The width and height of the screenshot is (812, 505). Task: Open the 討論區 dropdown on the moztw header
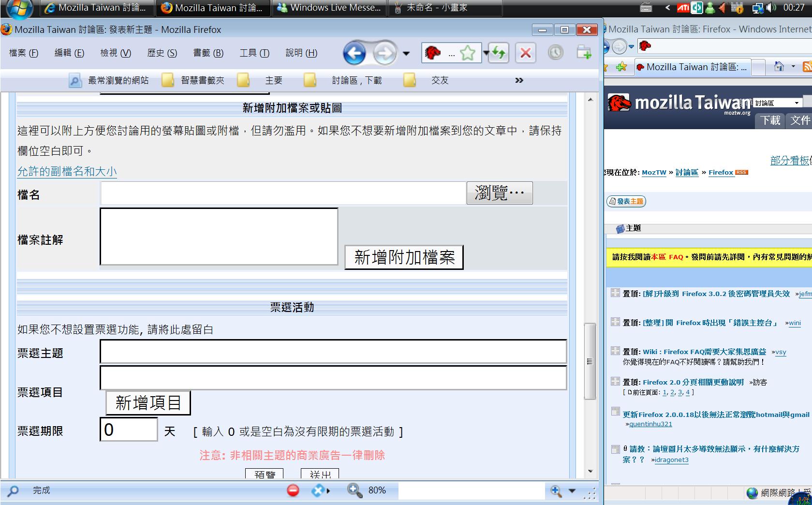(778, 103)
